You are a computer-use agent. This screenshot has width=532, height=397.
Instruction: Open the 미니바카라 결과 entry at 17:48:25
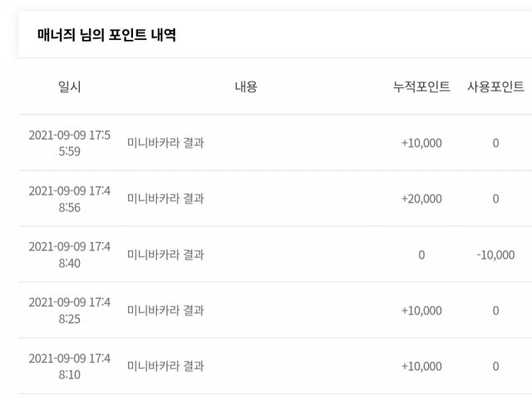[165, 310]
